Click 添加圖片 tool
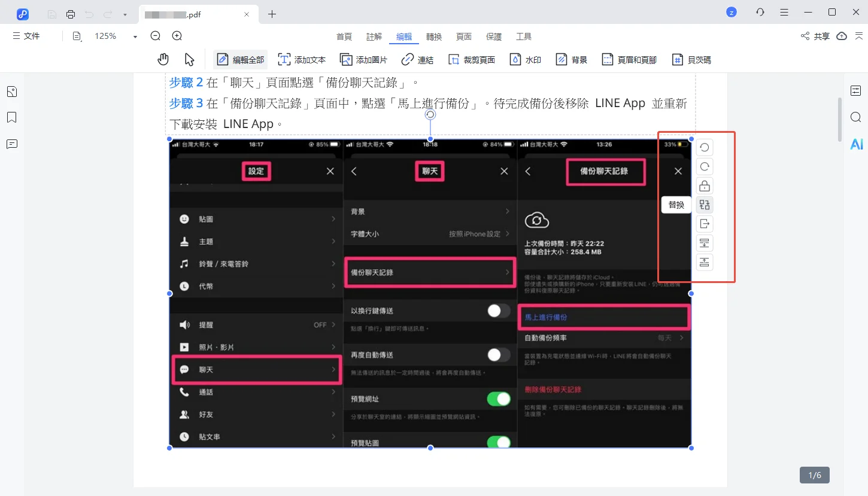This screenshot has height=496, width=868. [363, 59]
